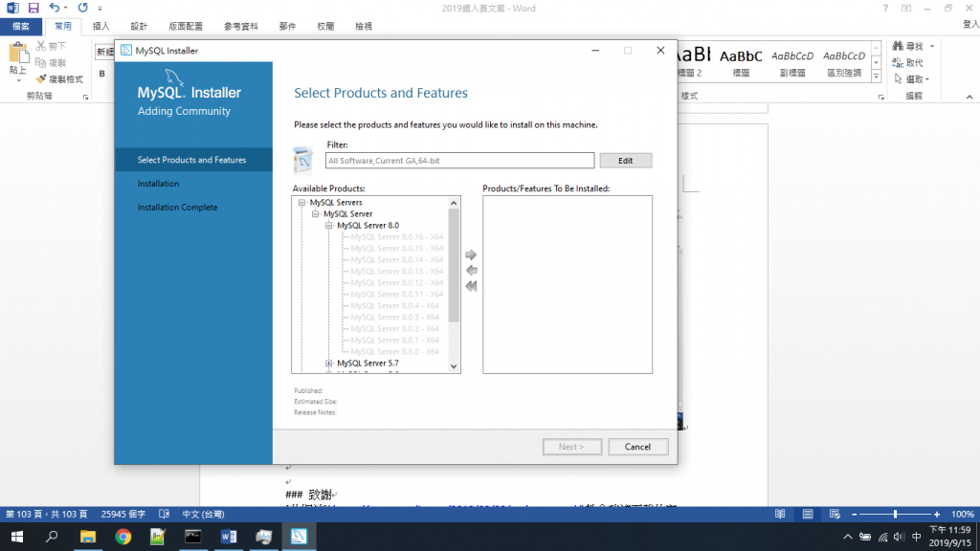Open the Word 參考資料 tab
Viewport: 980px width, 551px height.
coord(240,26)
